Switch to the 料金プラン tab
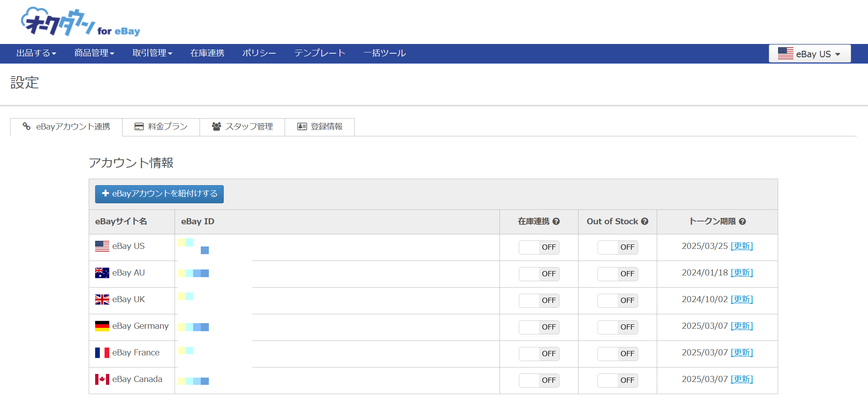868x405 pixels. (161, 127)
